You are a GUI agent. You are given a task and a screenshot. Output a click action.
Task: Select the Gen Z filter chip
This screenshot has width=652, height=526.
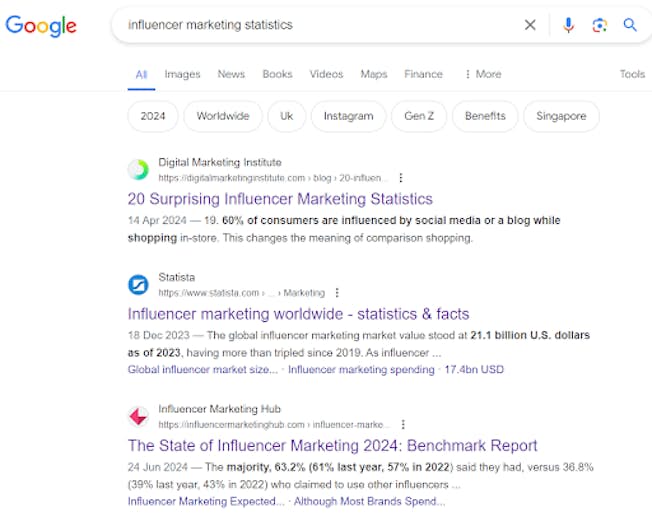(x=419, y=116)
